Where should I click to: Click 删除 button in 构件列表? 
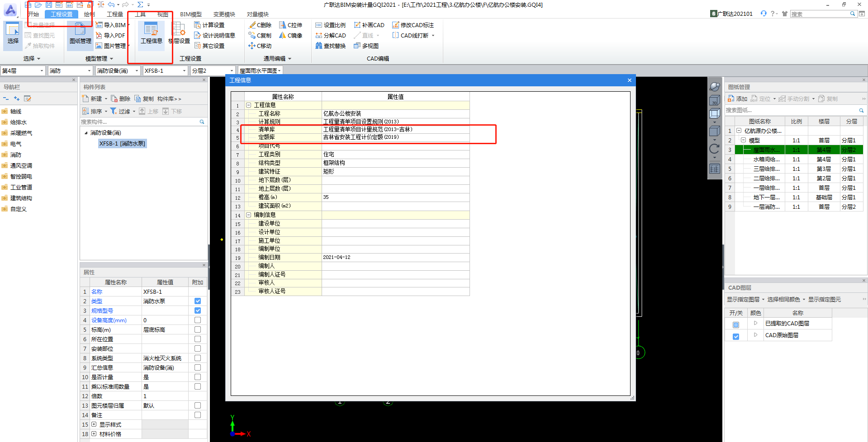coord(121,99)
